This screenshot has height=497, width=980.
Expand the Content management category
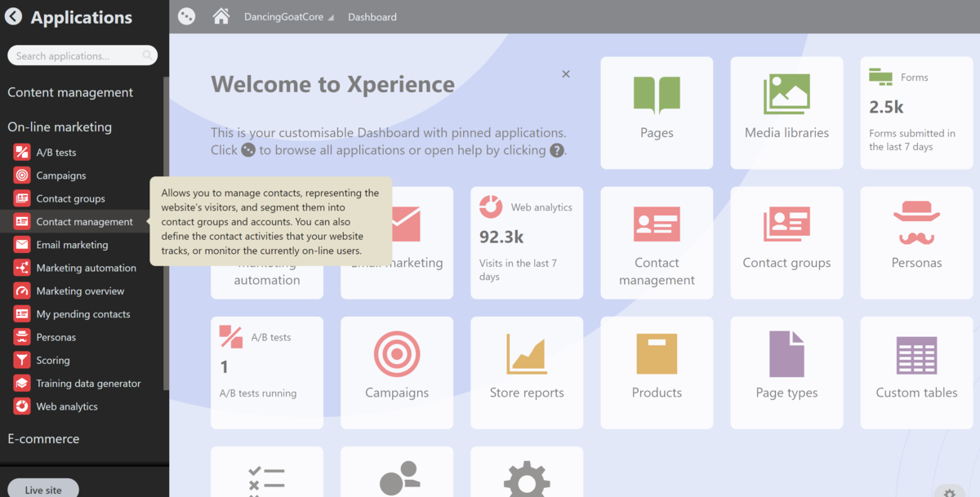(70, 92)
